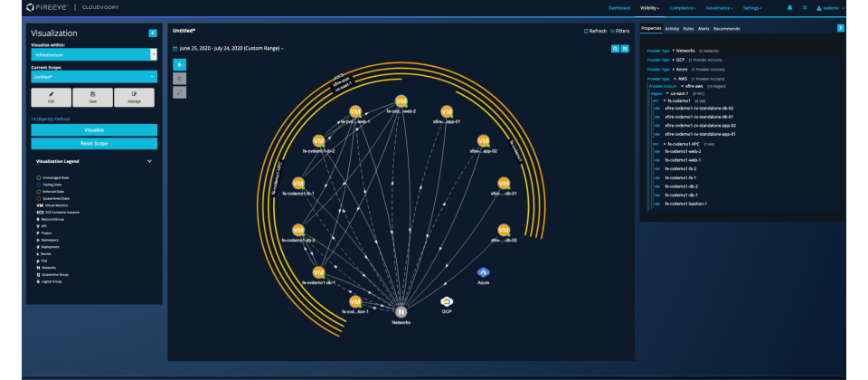Select the xfire-...app-02 VM node
The height and width of the screenshot is (380, 868).
[x=483, y=141]
